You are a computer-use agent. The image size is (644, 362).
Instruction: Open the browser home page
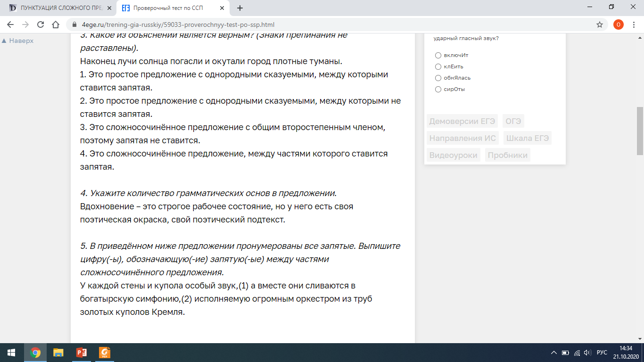click(x=56, y=25)
